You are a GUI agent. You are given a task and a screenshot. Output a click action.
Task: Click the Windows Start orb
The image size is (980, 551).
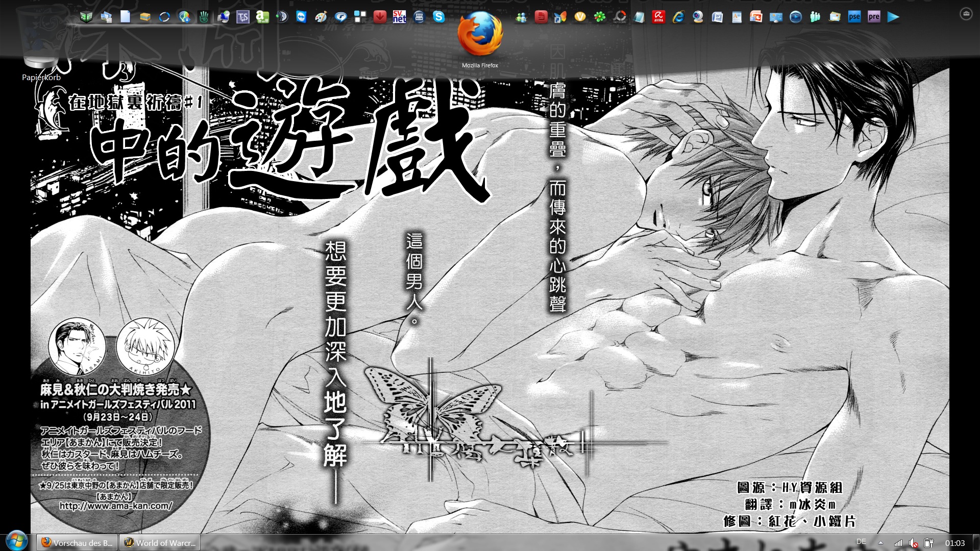click(16, 542)
